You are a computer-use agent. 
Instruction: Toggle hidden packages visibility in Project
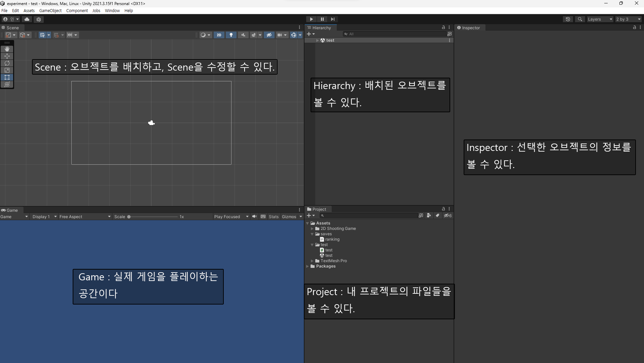coord(448,215)
